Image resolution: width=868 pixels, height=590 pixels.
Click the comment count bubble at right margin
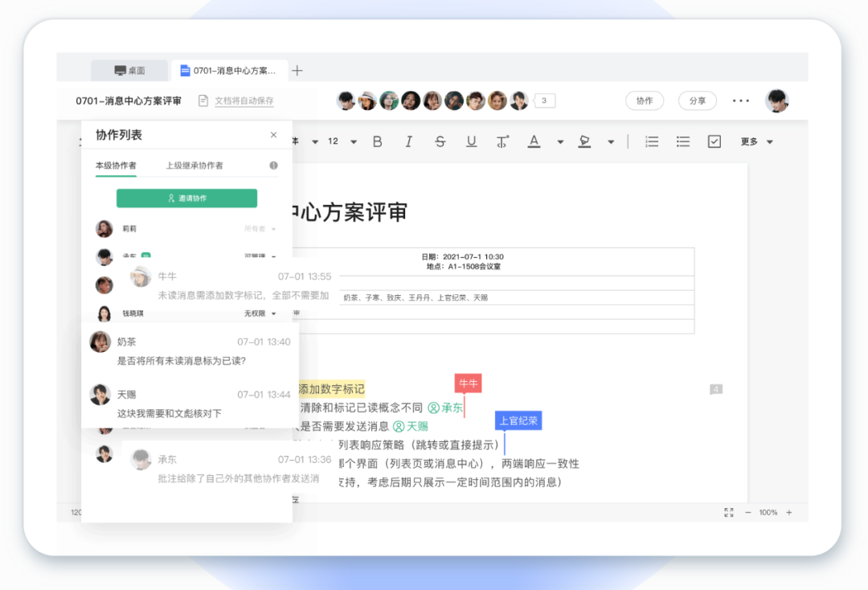click(716, 389)
